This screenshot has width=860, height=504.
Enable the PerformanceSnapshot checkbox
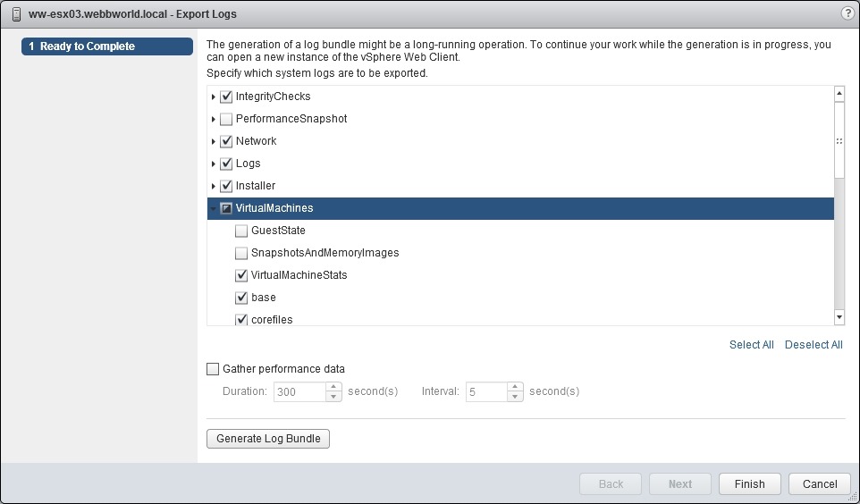pyautogui.click(x=226, y=119)
